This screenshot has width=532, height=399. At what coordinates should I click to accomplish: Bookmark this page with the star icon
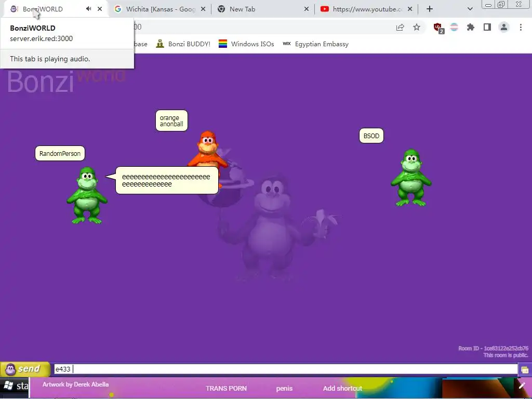click(417, 27)
